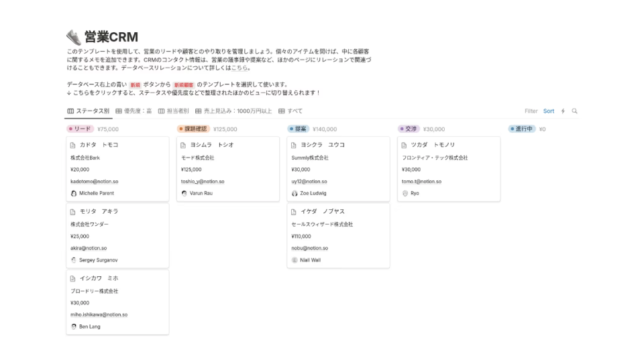Click the 提案 status tag
644x362 pixels.
(298, 129)
